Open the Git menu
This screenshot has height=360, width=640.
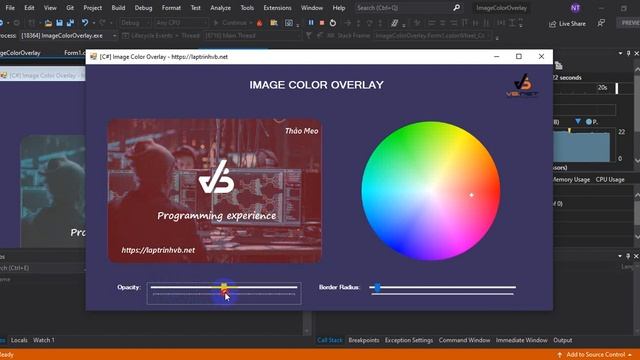point(70,8)
